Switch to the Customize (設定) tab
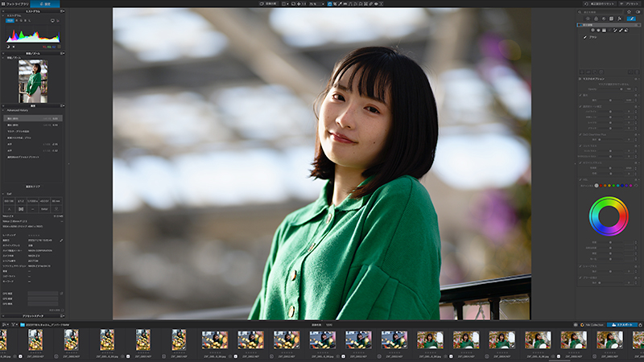 45,4
